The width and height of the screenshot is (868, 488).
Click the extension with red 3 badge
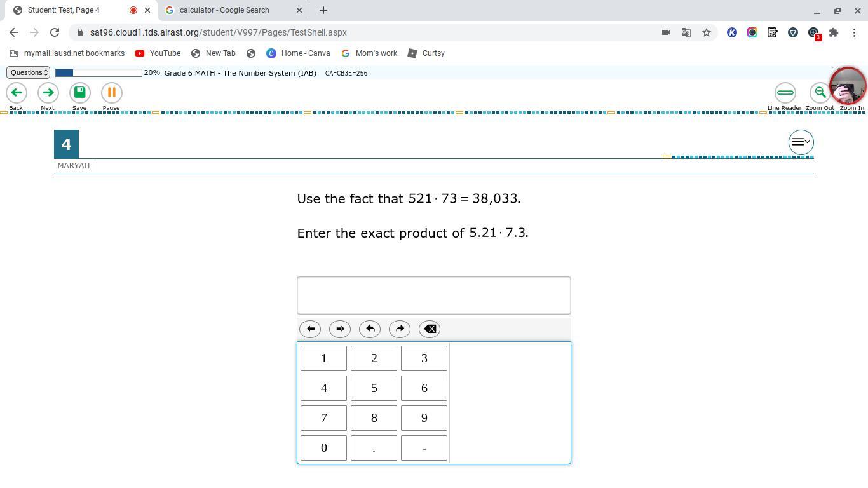[x=813, y=33]
